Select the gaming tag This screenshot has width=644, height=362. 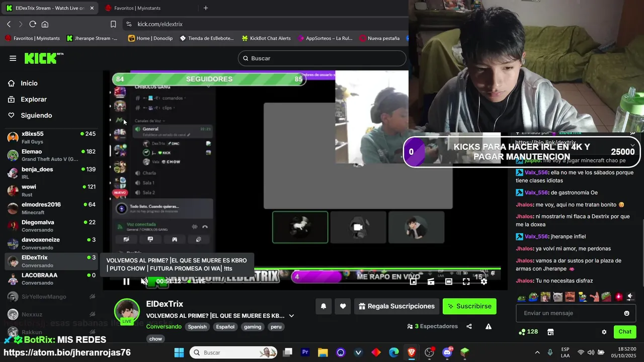click(x=253, y=327)
